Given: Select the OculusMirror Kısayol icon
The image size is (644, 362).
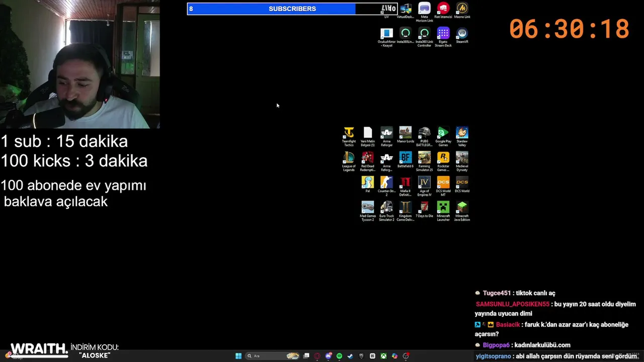Looking at the screenshot, I should click(x=386, y=38).
